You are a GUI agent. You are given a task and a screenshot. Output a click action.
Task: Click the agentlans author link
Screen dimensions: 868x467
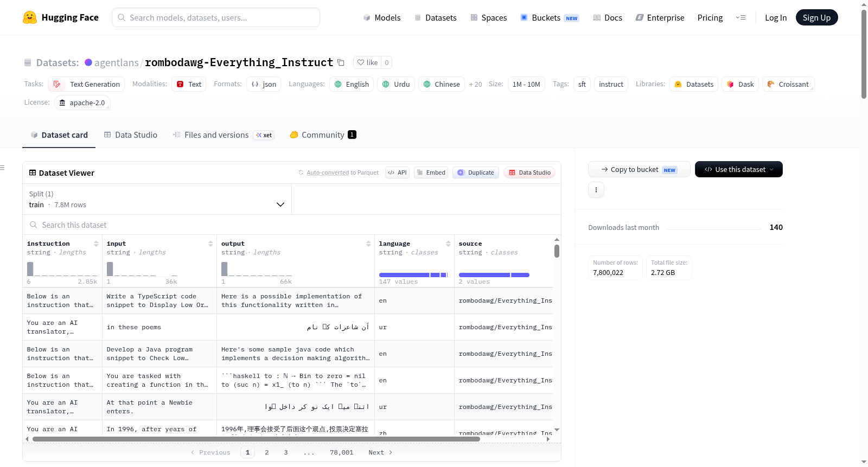tap(117, 62)
